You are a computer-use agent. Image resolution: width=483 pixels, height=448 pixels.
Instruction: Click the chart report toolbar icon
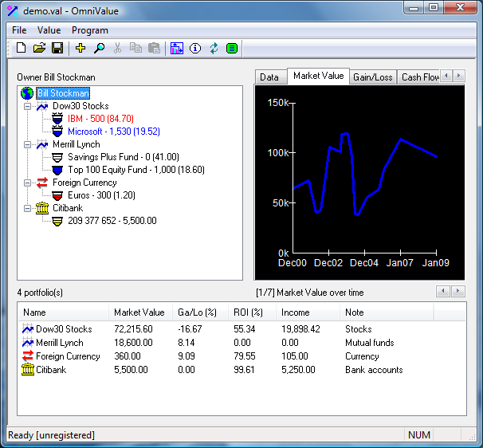tap(177, 48)
